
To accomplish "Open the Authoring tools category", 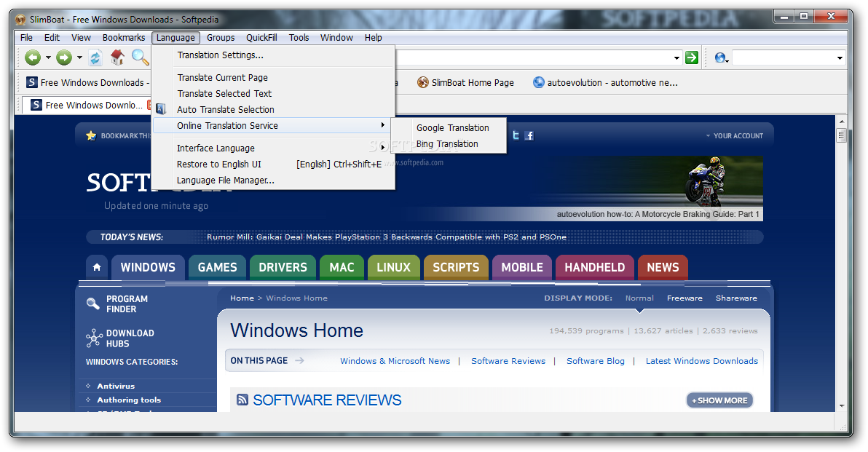I will (129, 400).
